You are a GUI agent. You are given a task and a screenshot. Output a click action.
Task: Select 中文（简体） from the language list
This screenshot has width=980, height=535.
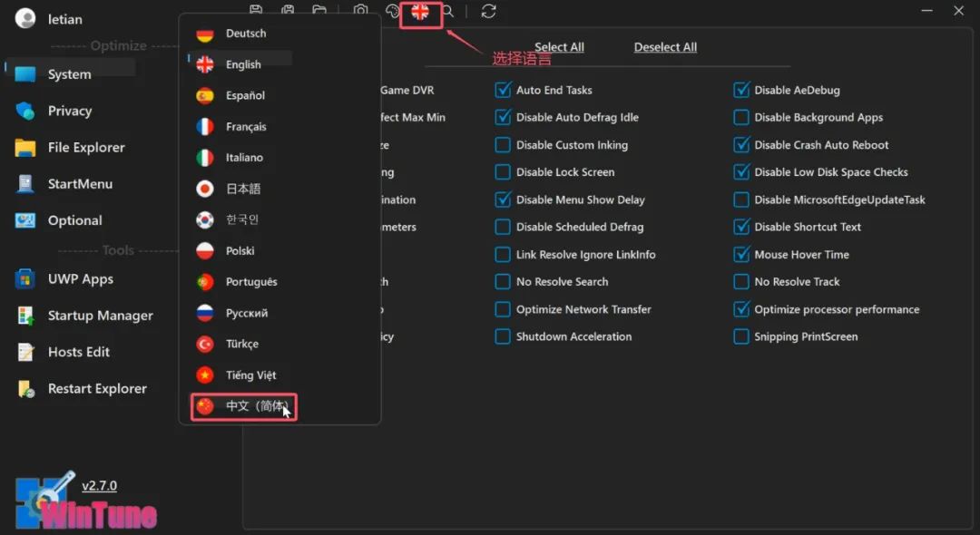[243, 406]
